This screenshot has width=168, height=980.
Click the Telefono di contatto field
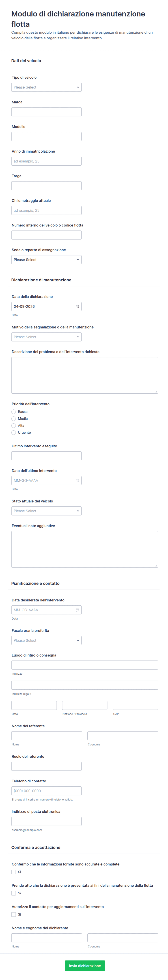(x=46, y=791)
